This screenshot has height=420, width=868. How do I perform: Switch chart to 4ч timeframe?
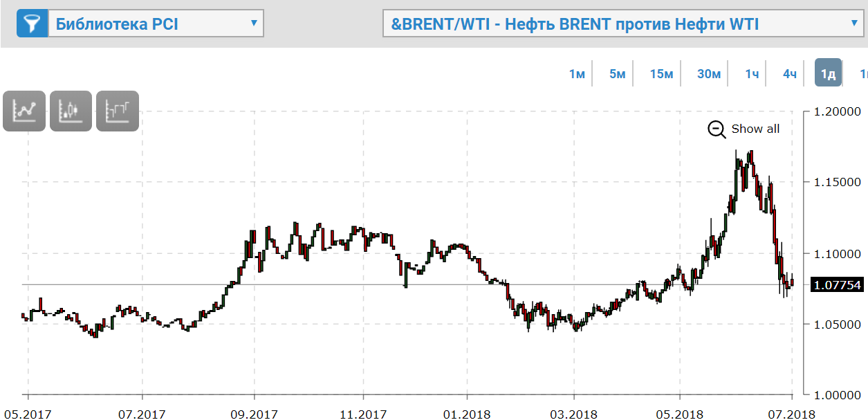[x=790, y=73]
